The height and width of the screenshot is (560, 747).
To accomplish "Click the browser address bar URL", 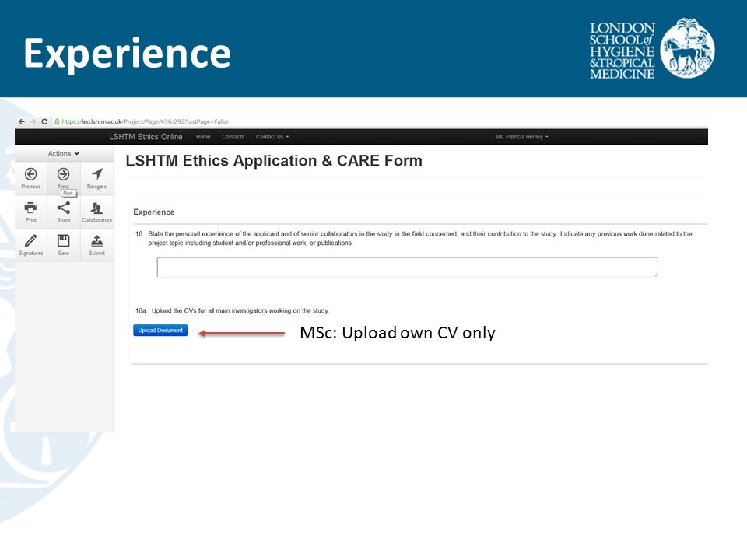I will [x=145, y=121].
